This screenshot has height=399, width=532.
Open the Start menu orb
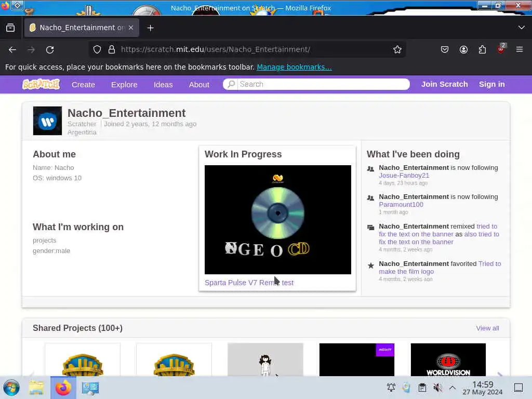click(x=11, y=388)
